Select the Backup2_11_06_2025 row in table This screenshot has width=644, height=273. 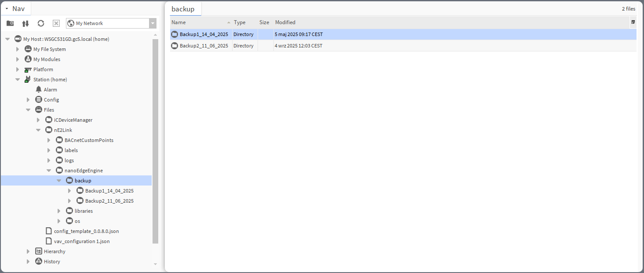click(x=204, y=46)
